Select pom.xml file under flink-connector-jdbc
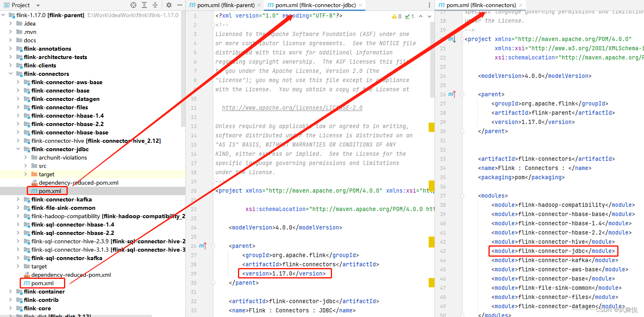The width and height of the screenshot is (644, 317). click(x=50, y=191)
